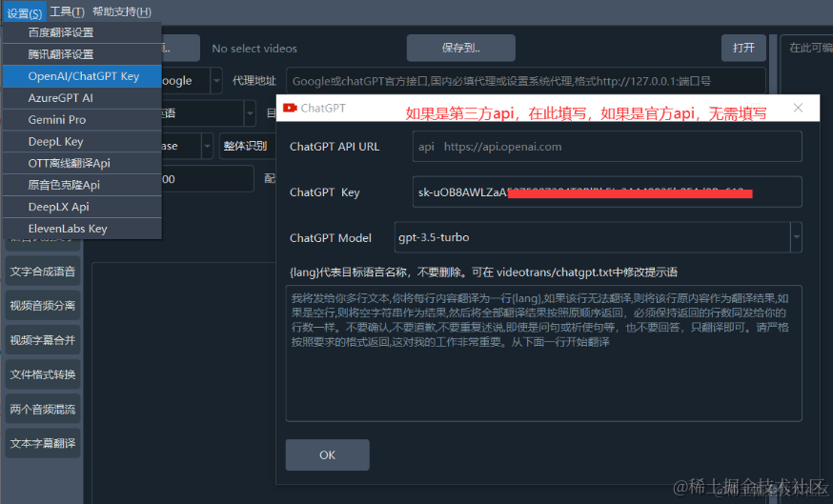
Task: Choose DeepLX Api menu entry
Action: click(x=82, y=207)
